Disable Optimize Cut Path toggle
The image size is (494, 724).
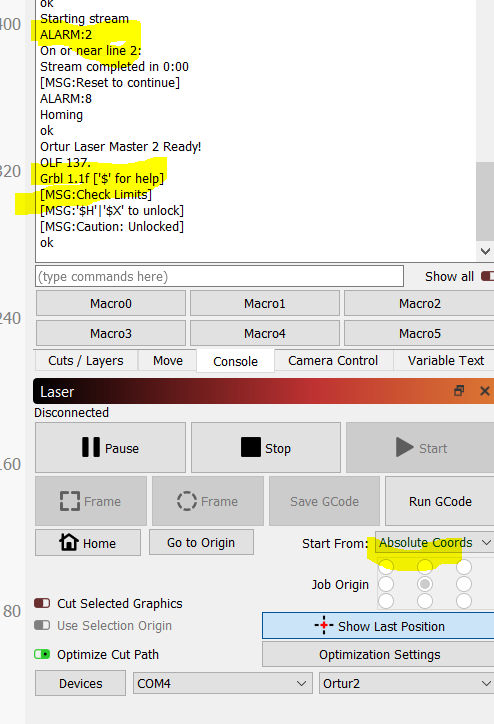(x=42, y=654)
